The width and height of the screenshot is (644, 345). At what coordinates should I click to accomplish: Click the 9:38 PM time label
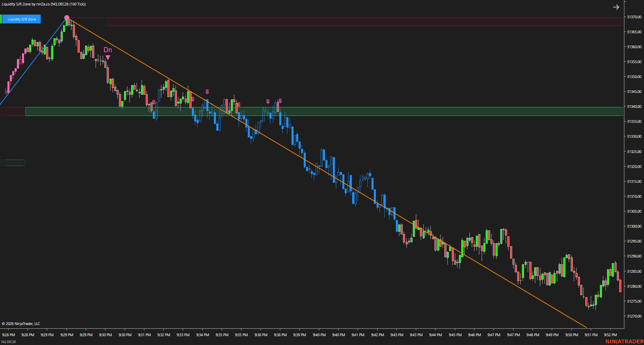point(280,335)
